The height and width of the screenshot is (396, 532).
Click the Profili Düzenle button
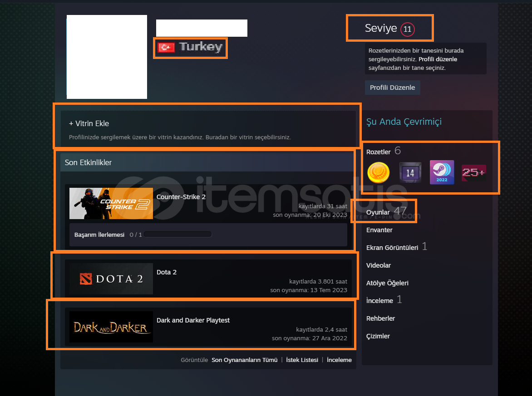393,88
